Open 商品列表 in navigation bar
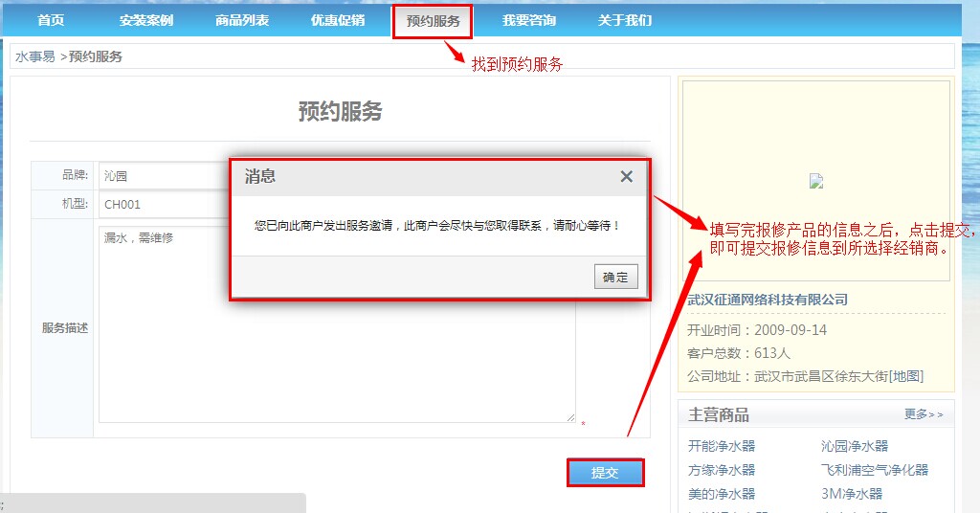Screen dimensions: 980x513 tap(242, 20)
